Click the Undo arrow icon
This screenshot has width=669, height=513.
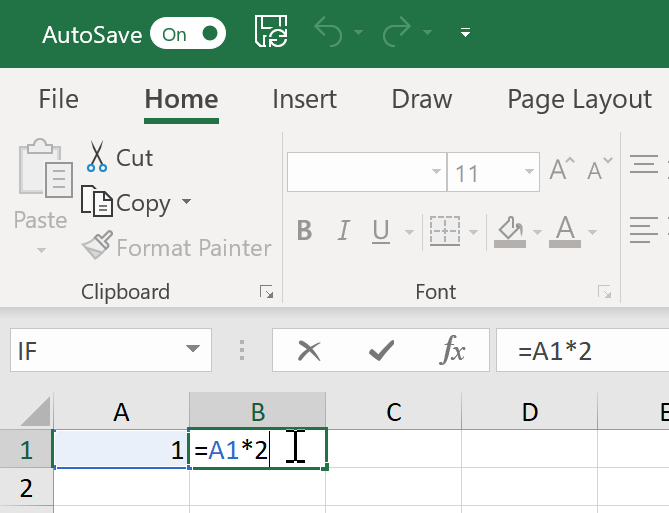click(x=328, y=31)
